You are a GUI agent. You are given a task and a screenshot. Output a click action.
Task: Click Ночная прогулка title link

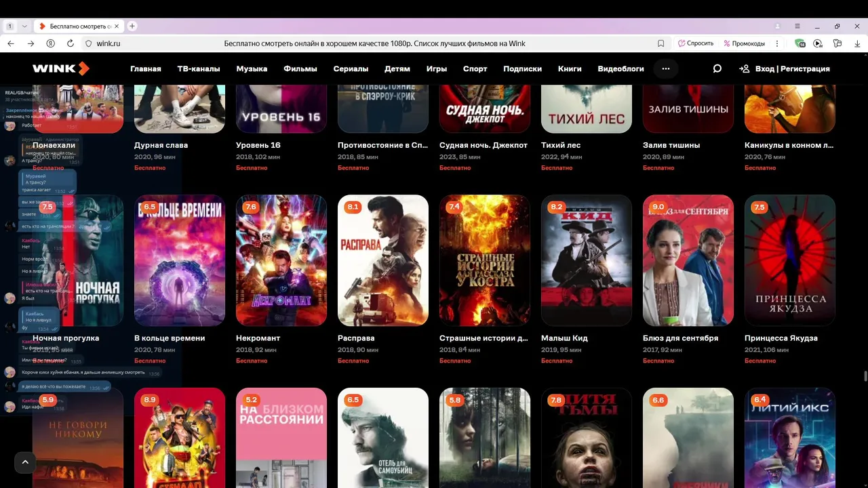pos(66,338)
